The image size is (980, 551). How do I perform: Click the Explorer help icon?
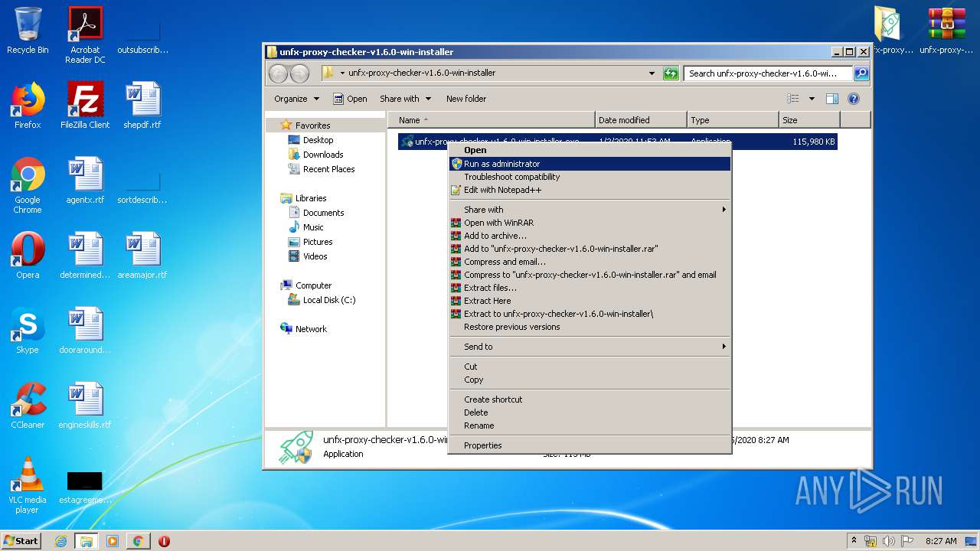(x=854, y=99)
